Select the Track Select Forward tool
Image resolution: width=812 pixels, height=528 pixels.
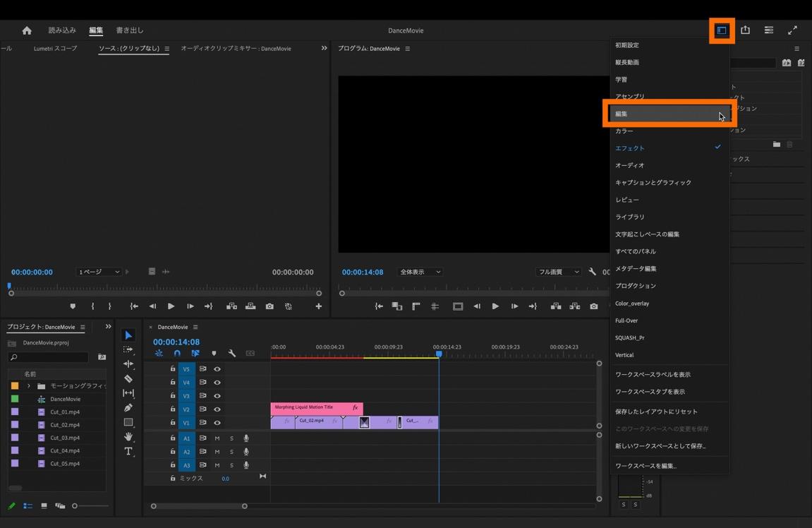[128, 349]
